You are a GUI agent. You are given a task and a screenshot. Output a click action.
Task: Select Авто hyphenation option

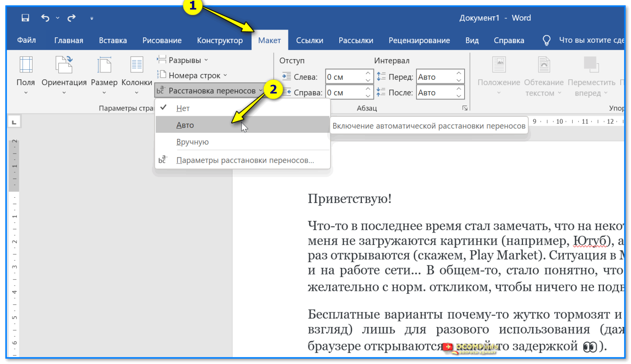[x=243, y=125]
